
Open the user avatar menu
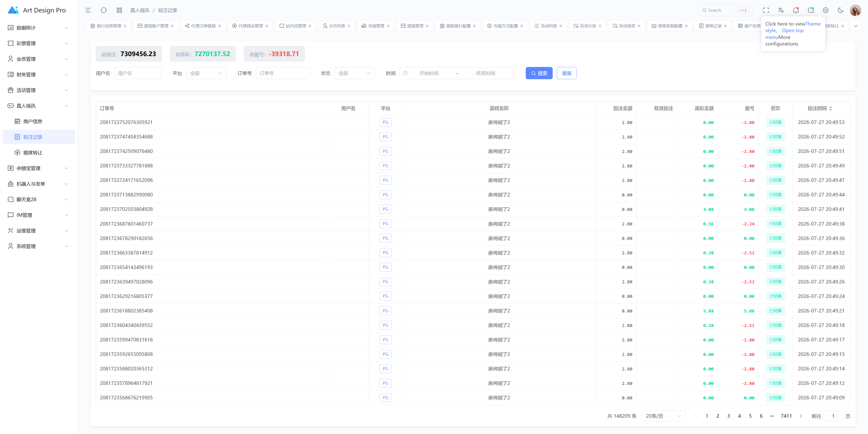tap(856, 10)
